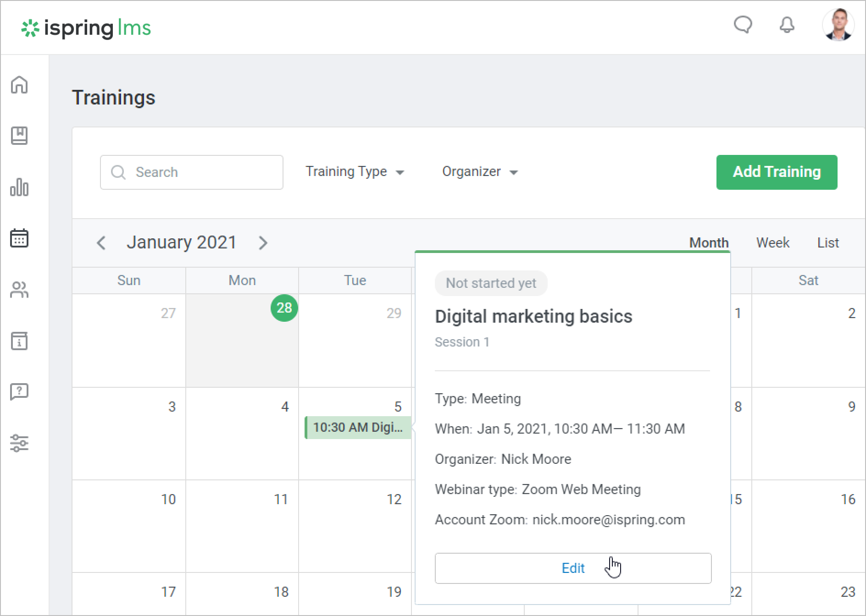Open the Home icon in sidebar
The image size is (866, 616).
19,85
